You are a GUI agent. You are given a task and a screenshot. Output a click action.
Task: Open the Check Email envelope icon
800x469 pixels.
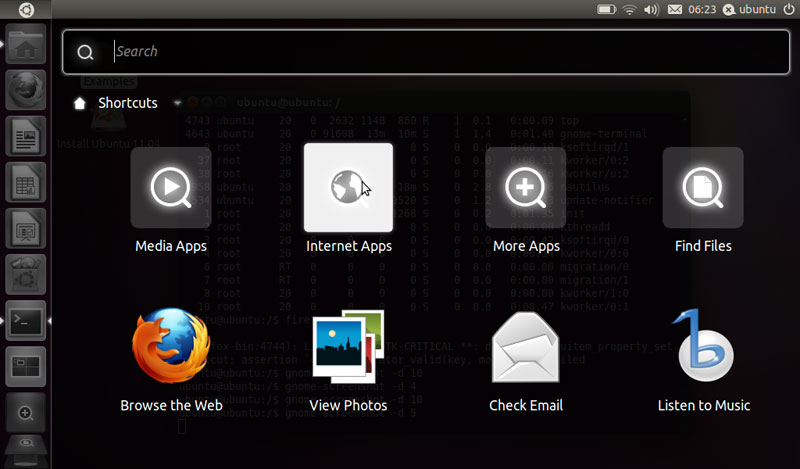526,348
